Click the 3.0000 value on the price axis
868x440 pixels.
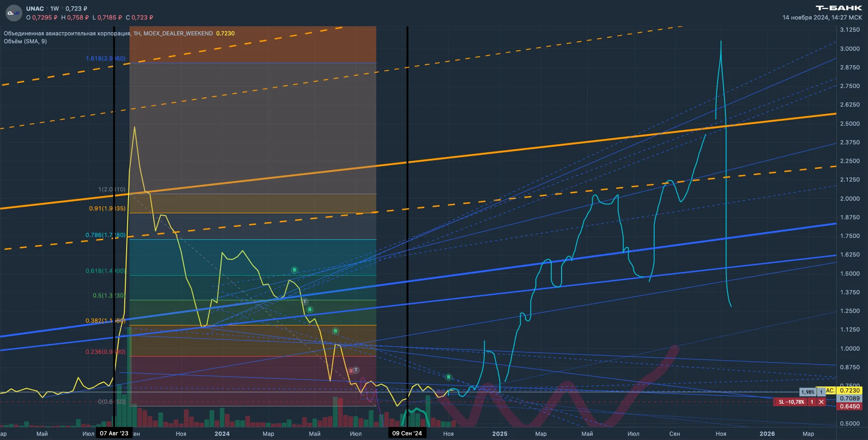(850, 49)
